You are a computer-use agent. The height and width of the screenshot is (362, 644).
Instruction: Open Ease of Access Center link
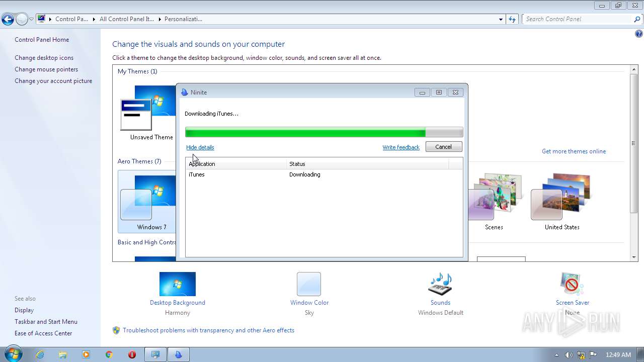(43, 333)
